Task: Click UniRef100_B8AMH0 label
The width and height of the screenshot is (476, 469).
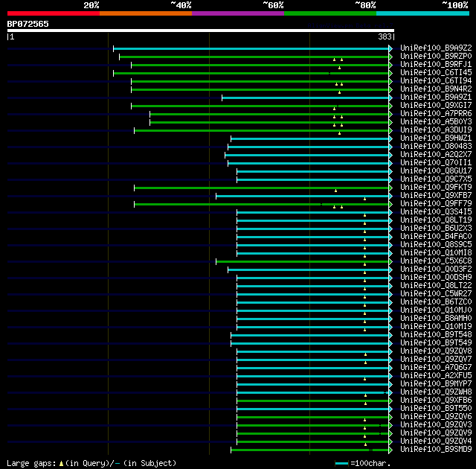Action: [436, 319]
